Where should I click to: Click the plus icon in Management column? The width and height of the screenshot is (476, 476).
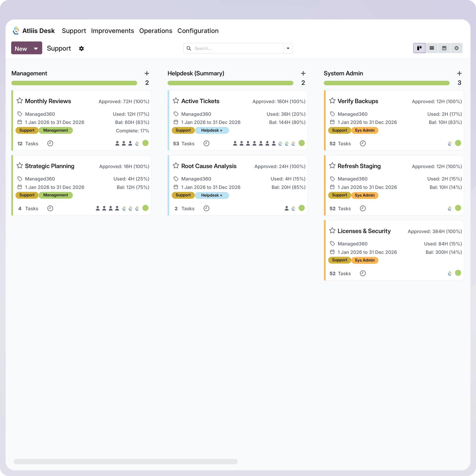point(147,73)
